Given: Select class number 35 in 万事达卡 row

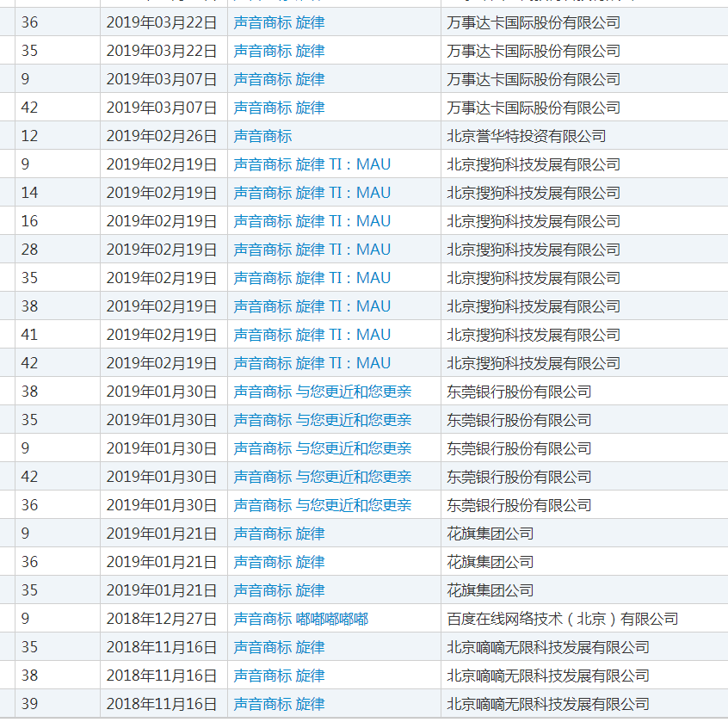Looking at the screenshot, I should pos(29,51).
